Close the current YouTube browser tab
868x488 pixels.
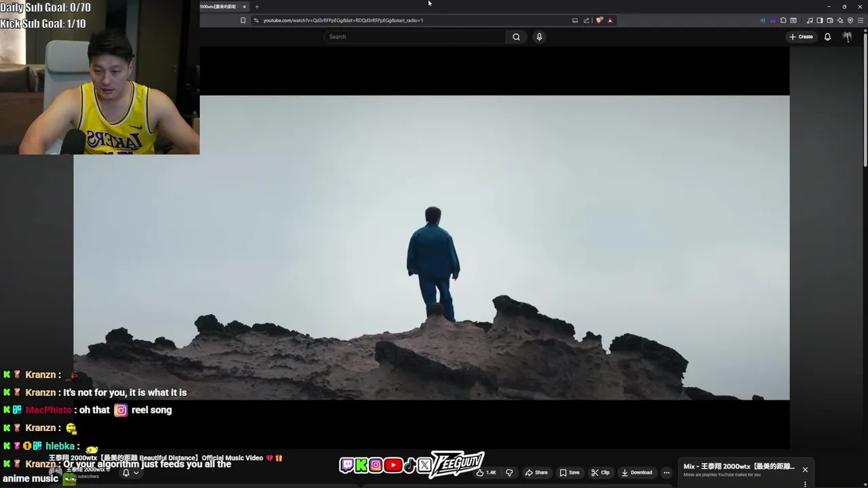[244, 7]
